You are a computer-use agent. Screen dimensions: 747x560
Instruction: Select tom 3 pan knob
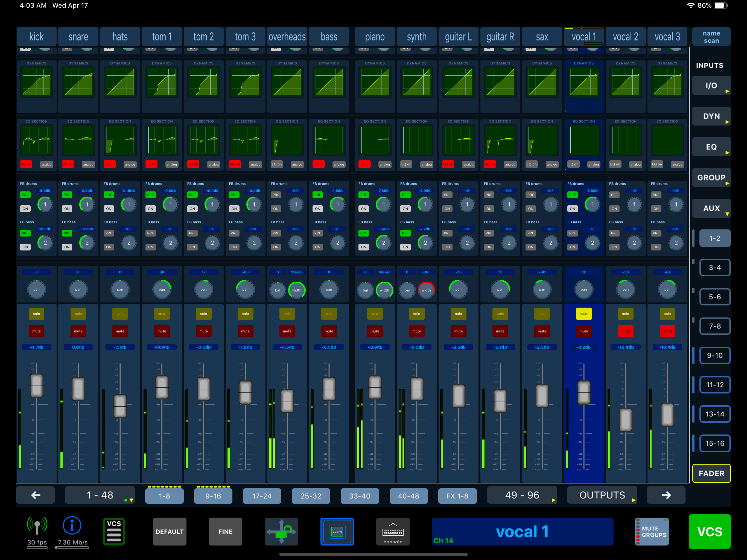pos(246,290)
